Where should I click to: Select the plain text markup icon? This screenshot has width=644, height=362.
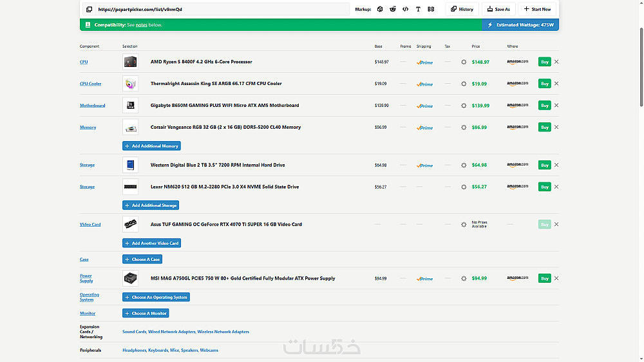point(418,9)
